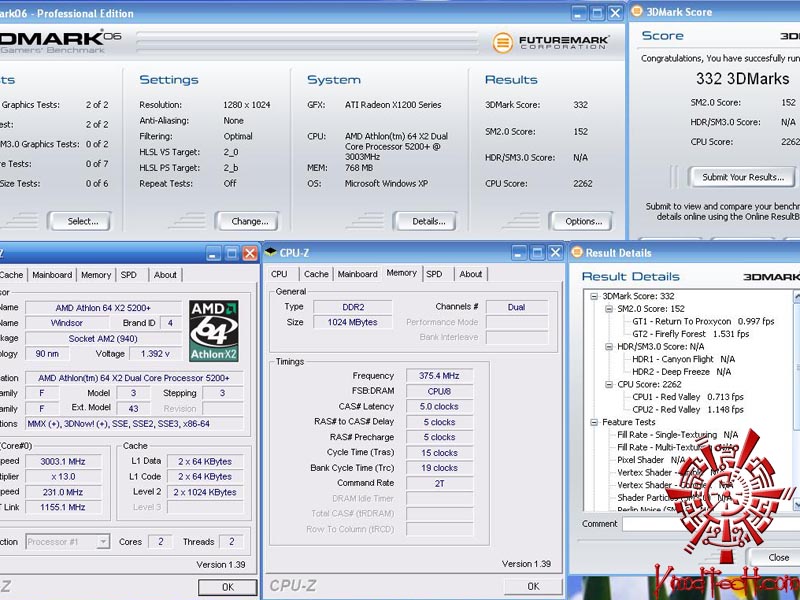800x600 pixels.
Task: Collapse the 3DMark Score: 332 tree node
Action: (594, 296)
